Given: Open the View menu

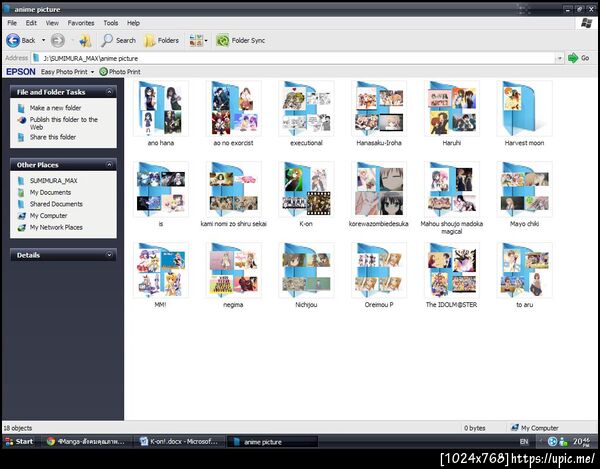Looking at the screenshot, I should [52, 23].
